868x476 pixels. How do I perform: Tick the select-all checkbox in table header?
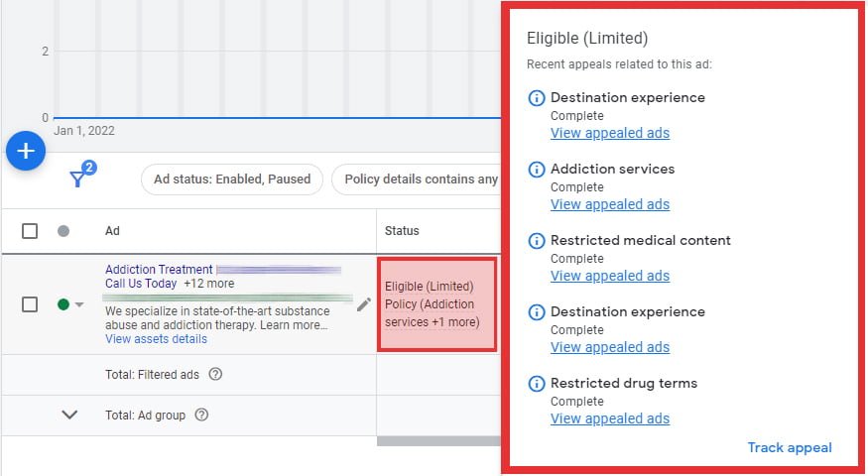(x=30, y=231)
